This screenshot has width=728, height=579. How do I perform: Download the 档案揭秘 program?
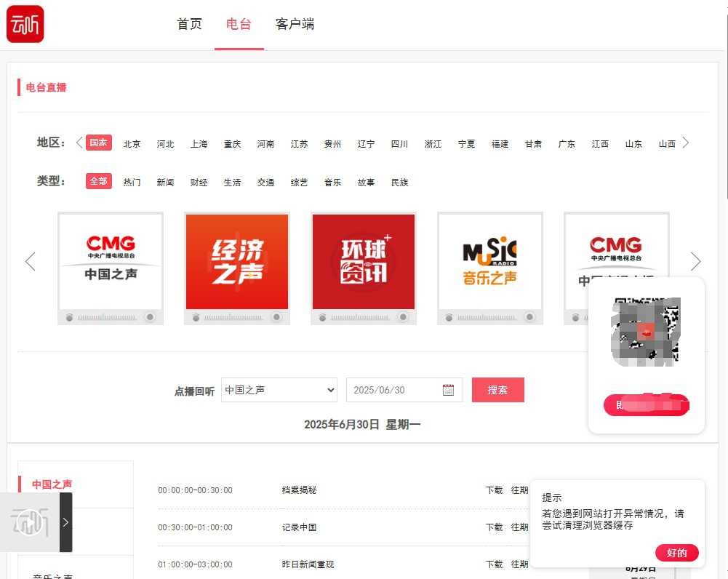point(494,490)
